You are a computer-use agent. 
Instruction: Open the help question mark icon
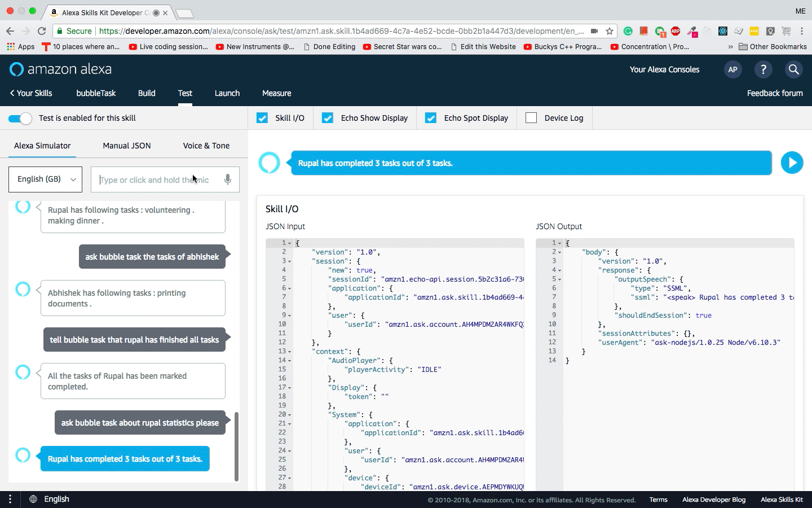click(763, 69)
